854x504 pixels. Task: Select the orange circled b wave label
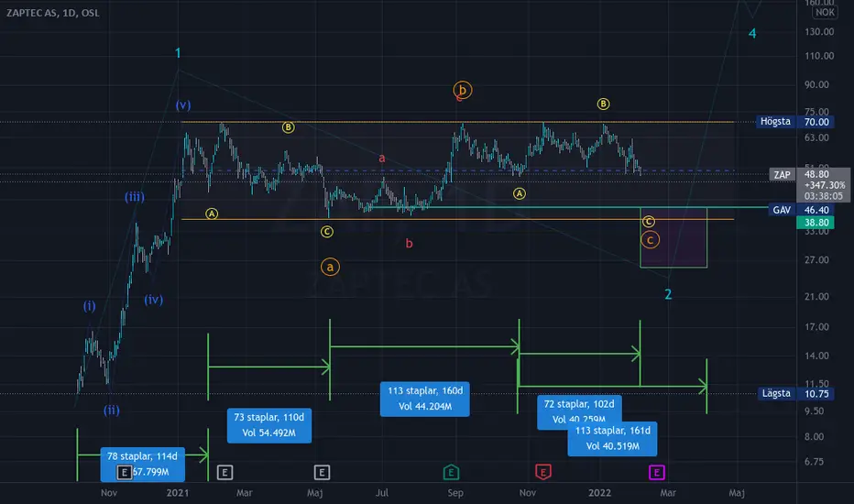coord(463,90)
